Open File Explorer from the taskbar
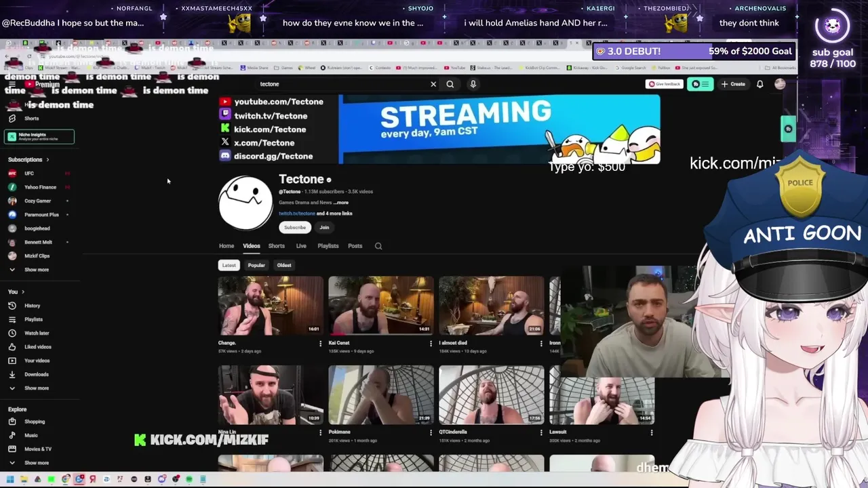This screenshot has height=488, width=868. (24, 479)
